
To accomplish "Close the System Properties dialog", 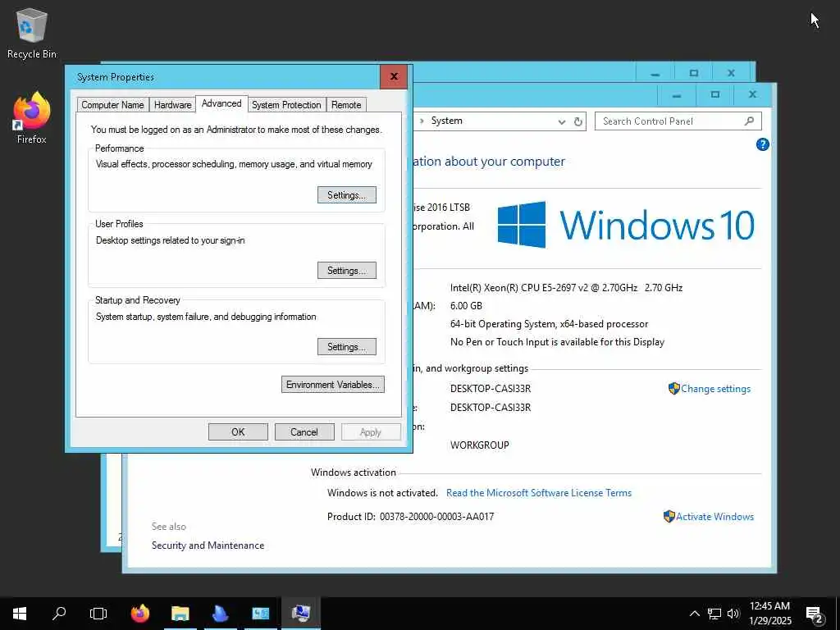I will coord(394,76).
